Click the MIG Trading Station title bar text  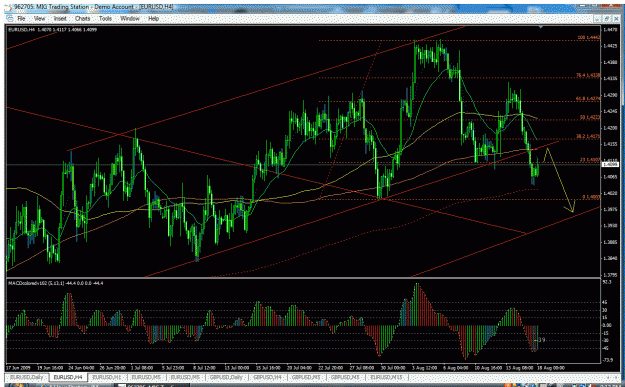tap(93, 7)
